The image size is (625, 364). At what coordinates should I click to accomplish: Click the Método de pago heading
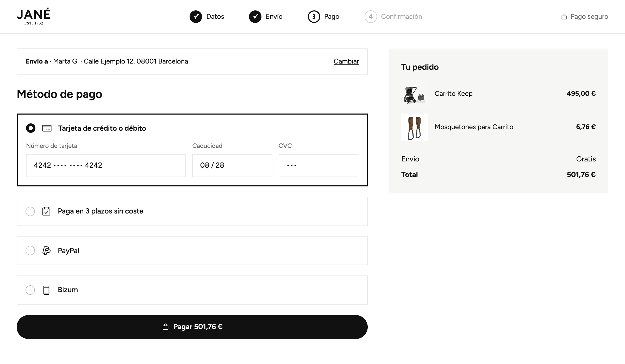pyautogui.click(x=59, y=94)
